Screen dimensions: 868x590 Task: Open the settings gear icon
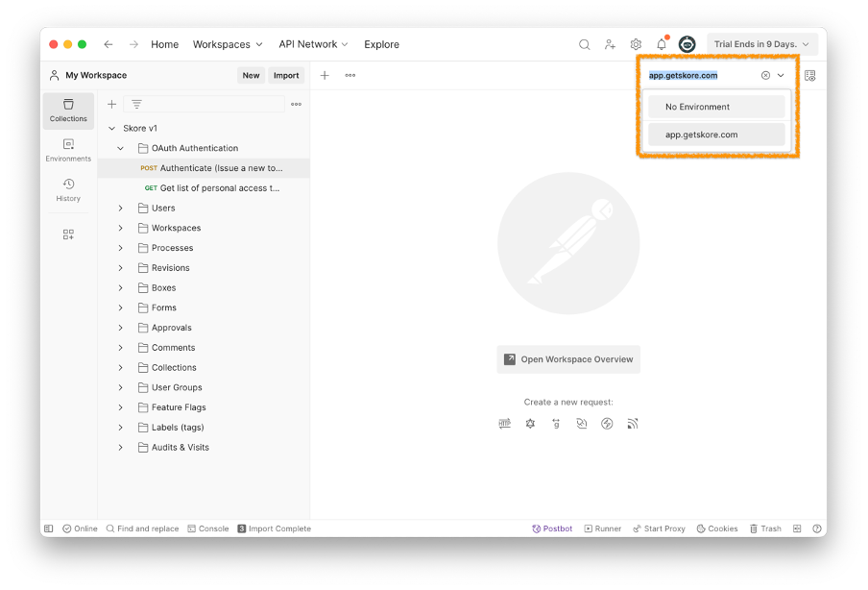636,44
